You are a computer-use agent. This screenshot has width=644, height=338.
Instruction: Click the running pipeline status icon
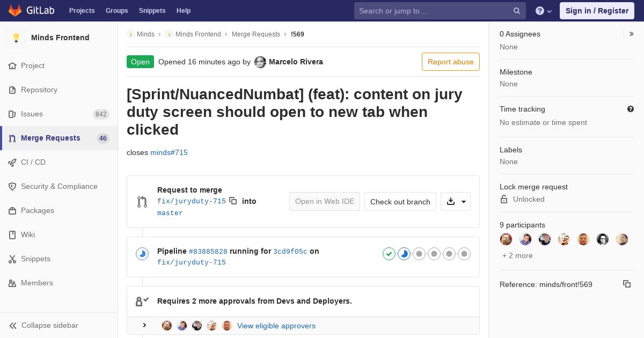tap(142, 254)
